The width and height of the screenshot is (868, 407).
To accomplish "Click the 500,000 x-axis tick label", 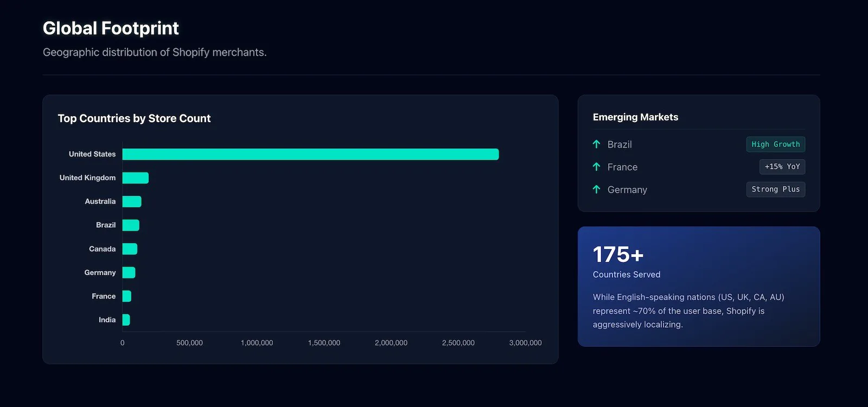I will point(189,343).
